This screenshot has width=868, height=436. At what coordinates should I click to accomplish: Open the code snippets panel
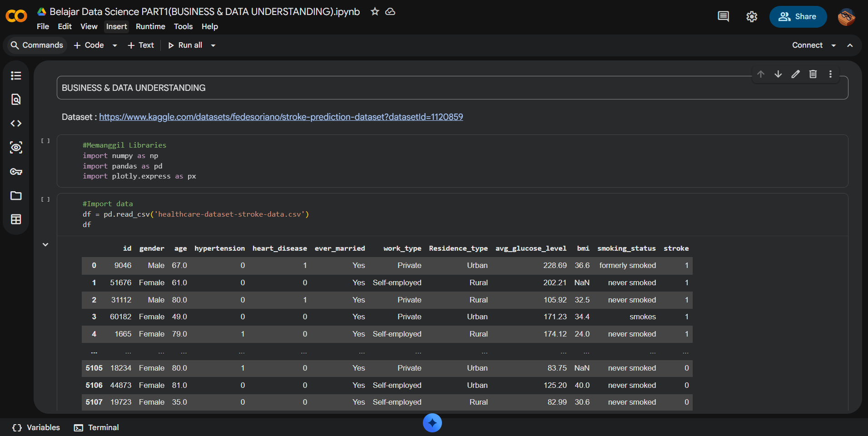pos(16,124)
